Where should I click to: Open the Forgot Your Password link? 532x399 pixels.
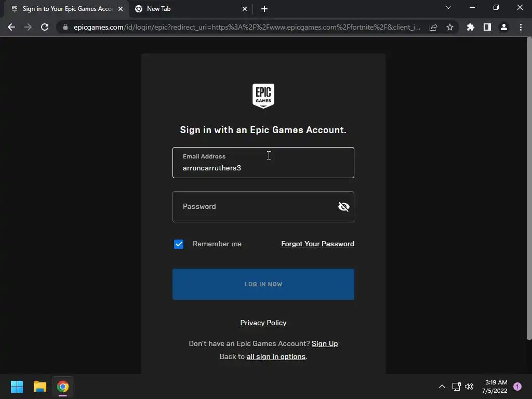317,244
